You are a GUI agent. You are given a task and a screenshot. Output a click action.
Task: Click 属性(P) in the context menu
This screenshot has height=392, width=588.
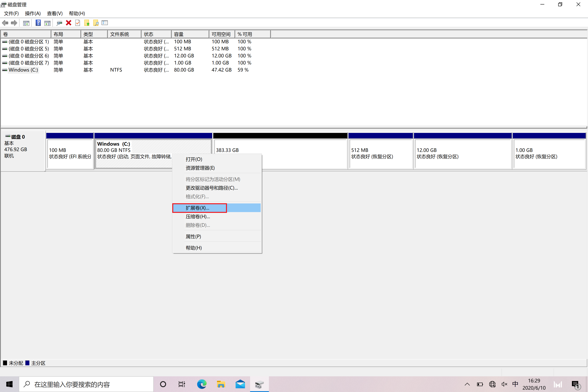pos(193,237)
